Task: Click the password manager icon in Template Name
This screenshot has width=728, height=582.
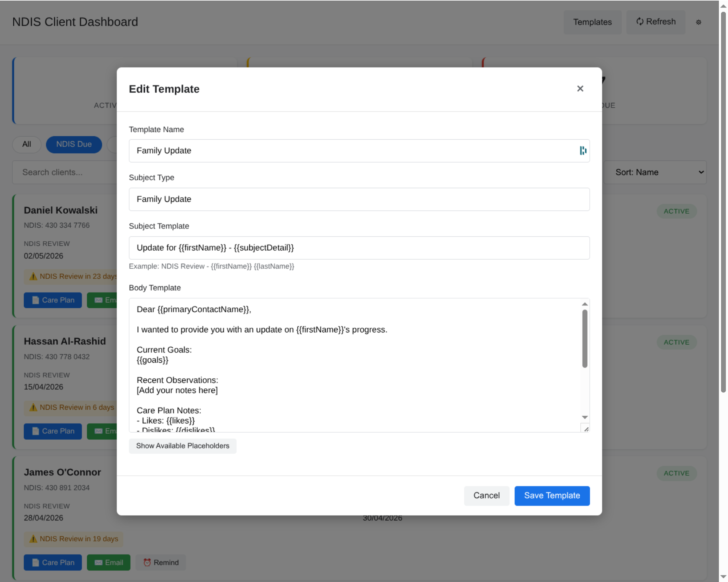Action: pos(582,151)
